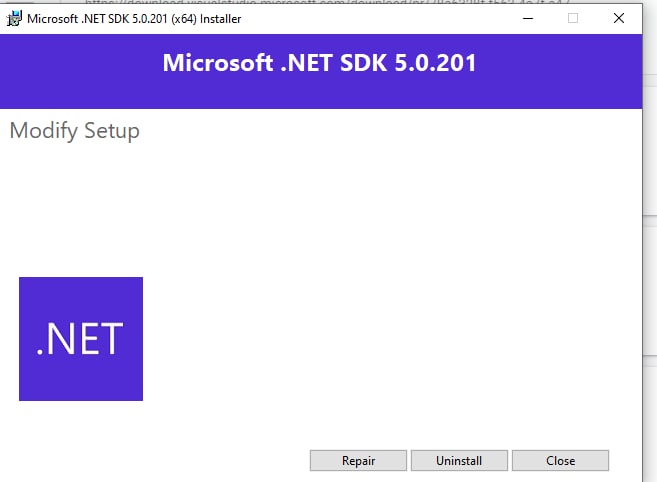Click the "Microsoft .NET SDK 5.0.201" banner title
Image resolution: width=657 pixels, height=482 pixels.
pyautogui.click(x=319, y=63)
